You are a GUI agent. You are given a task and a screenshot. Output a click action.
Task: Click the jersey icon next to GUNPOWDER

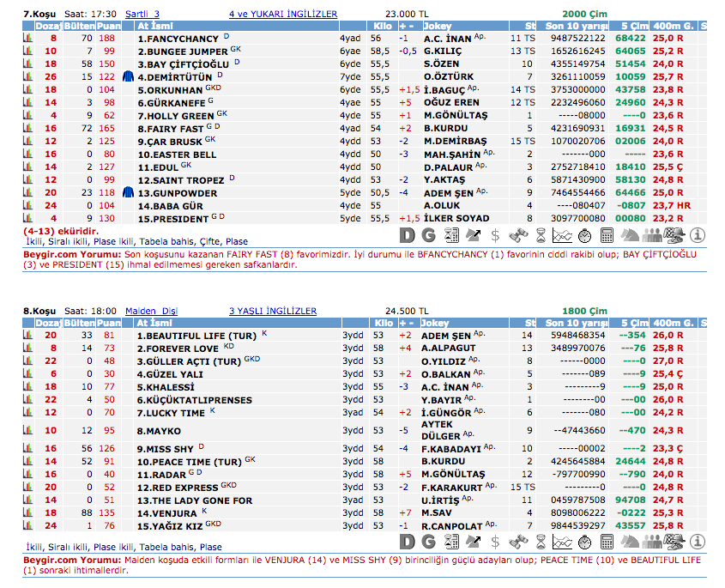click(x=128, y=193)
